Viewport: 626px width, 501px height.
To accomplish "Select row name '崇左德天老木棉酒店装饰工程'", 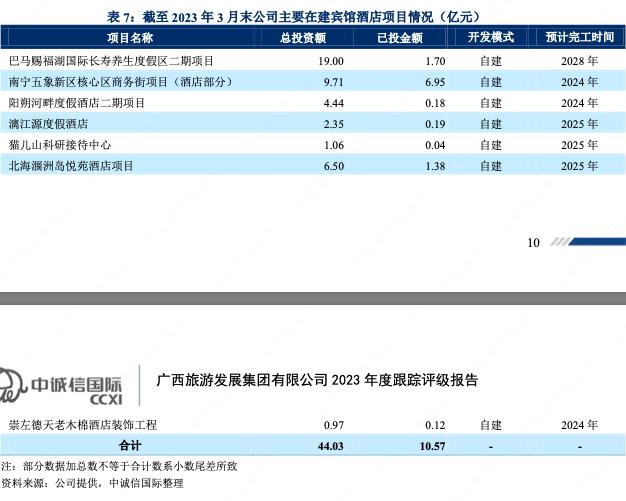I will point(83,425).
